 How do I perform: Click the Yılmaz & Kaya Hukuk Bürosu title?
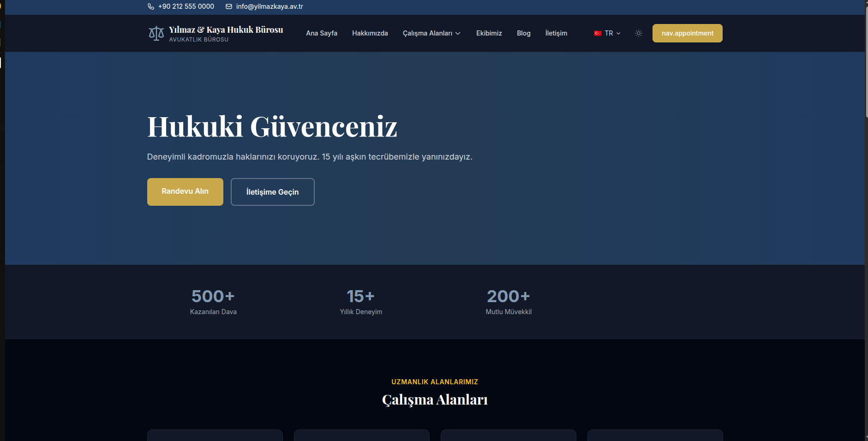click(x=226, y=30)
